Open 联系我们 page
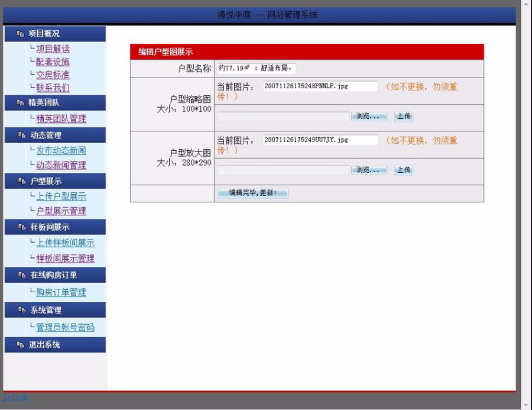Viewport: 532px width, 410px height. 53,88
